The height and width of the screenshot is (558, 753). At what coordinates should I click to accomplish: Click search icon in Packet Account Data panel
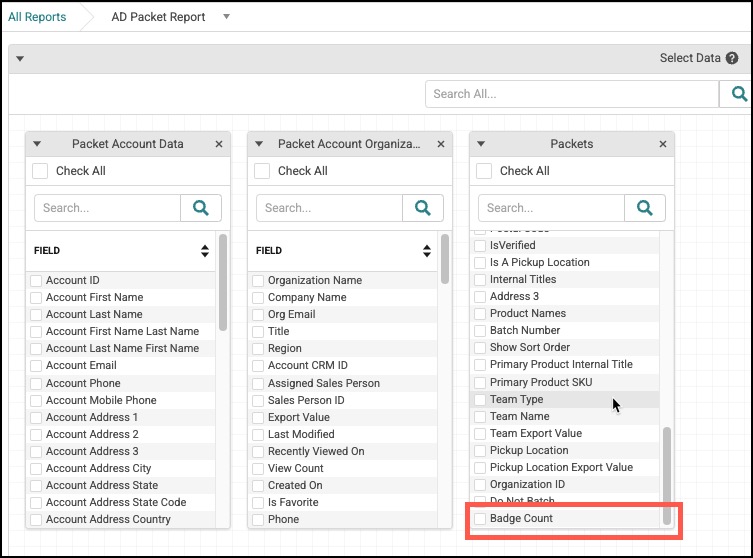click(201, 208)
